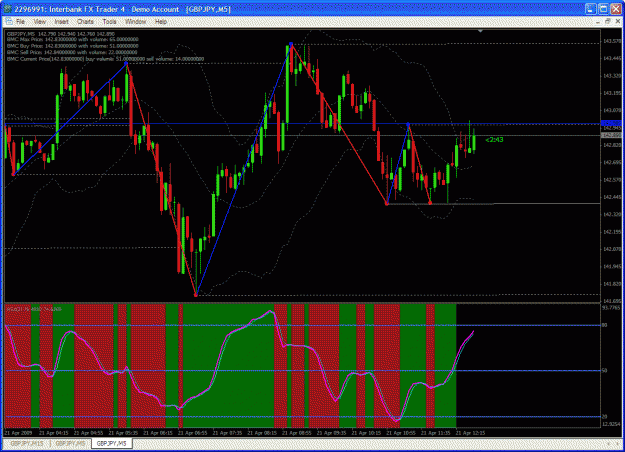Open the View menu
This screenshot has width=625, height=452.
pos(39,22)
